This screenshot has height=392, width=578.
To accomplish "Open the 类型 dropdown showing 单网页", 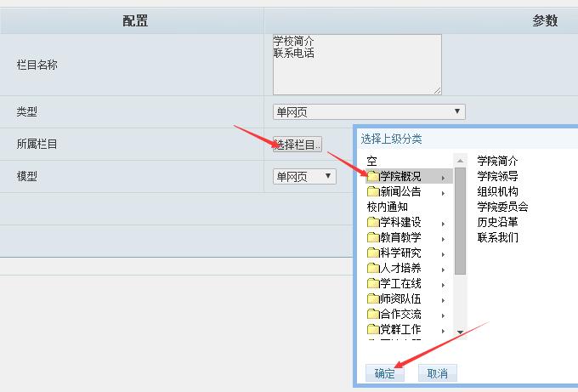I will (369, 111).
